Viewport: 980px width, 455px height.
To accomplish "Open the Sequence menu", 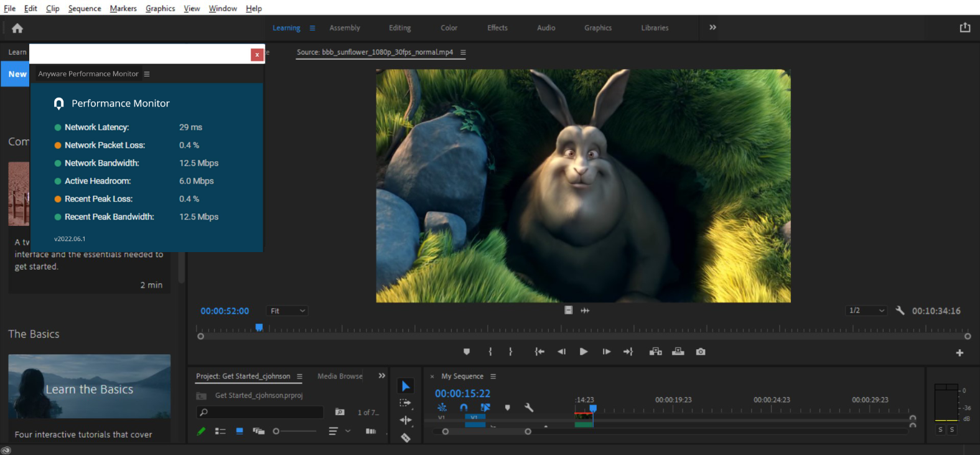I will [85, 8].
